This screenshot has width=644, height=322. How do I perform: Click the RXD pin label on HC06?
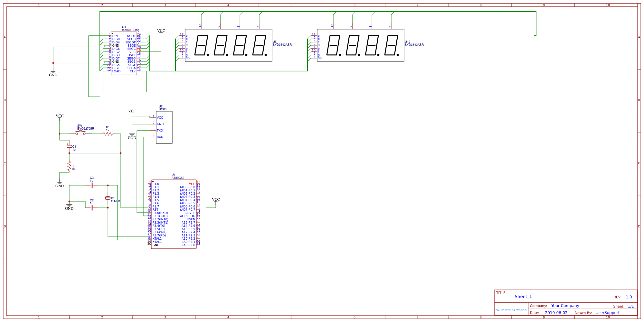[x=160, y=137]
